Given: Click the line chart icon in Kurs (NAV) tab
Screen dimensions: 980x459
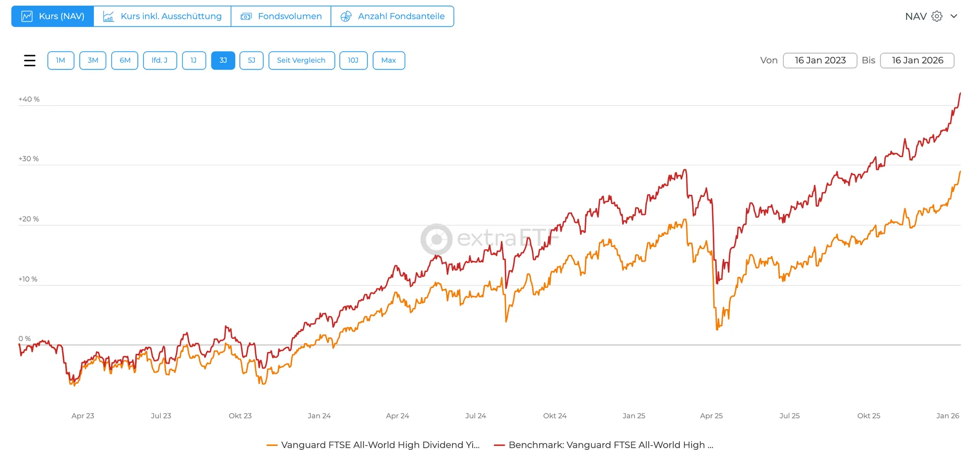Looking at the screenshot, I should pos(27,16).
